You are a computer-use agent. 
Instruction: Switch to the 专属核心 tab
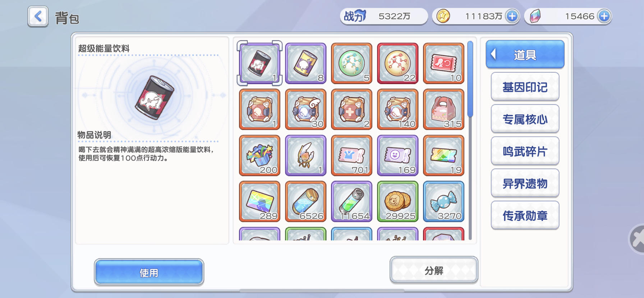coord(525,119)
